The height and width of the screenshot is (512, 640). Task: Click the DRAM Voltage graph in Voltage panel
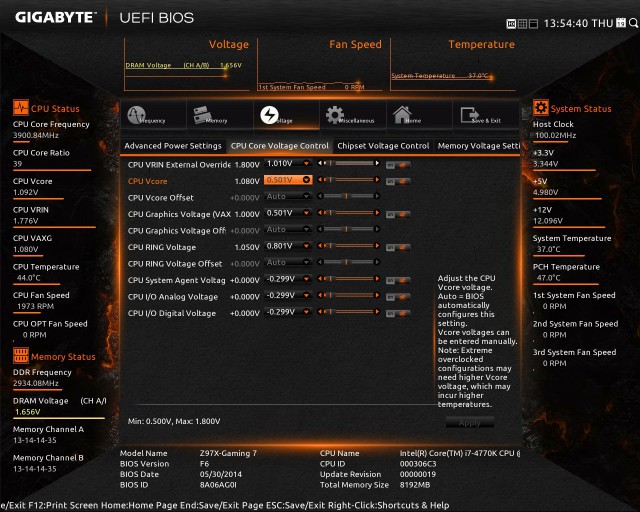pyautogui.click(x=184, y=65)
